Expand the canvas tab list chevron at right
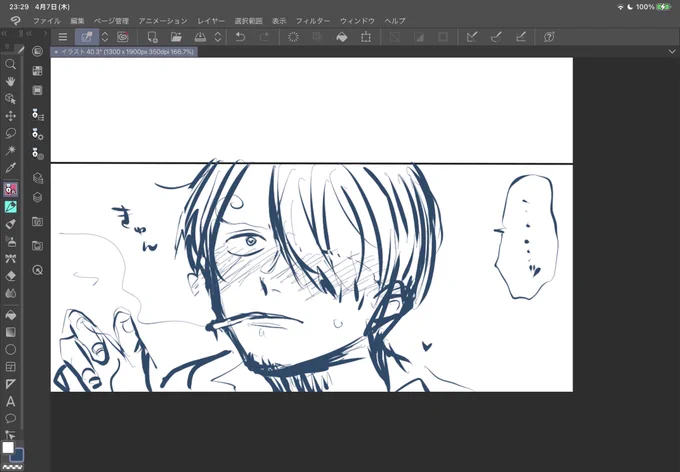Viewport: 680px width, 472px height. (x=672, y=52)
